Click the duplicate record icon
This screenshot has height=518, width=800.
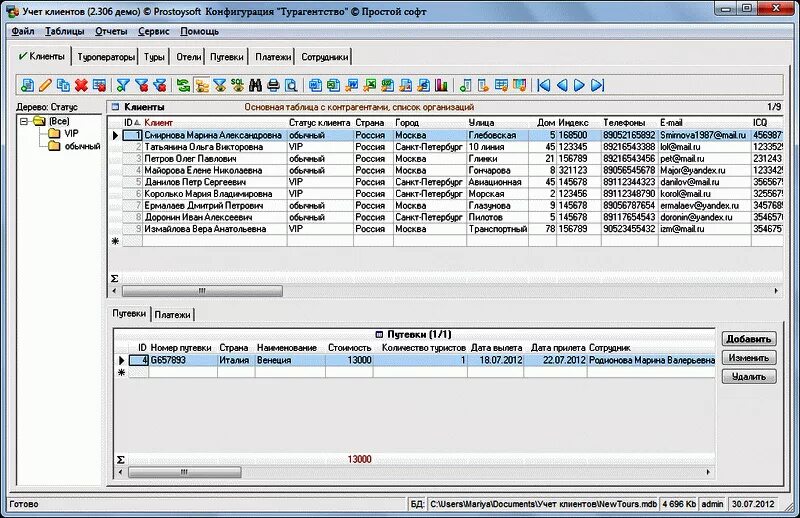coord(63,85)
